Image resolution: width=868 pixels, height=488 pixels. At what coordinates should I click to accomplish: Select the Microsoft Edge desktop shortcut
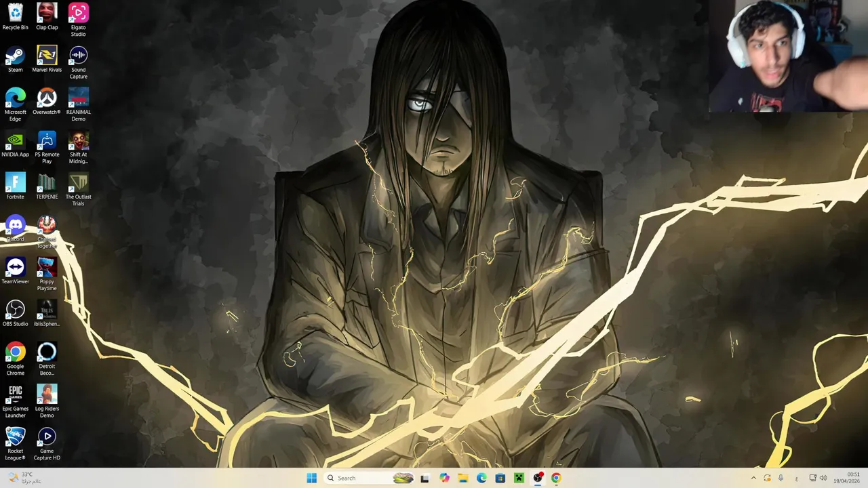click(15, 105)
